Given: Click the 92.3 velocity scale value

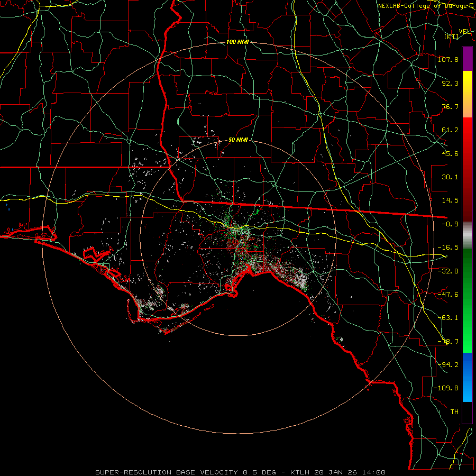Looking at the screenshot, I should pyautogui.click(x=450, y=83).
